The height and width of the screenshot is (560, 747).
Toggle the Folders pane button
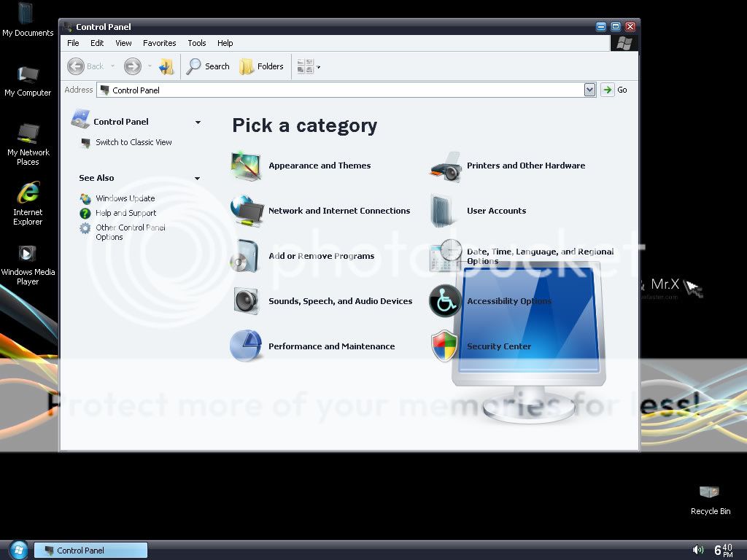pyautogui.click(x=261, y=66)
